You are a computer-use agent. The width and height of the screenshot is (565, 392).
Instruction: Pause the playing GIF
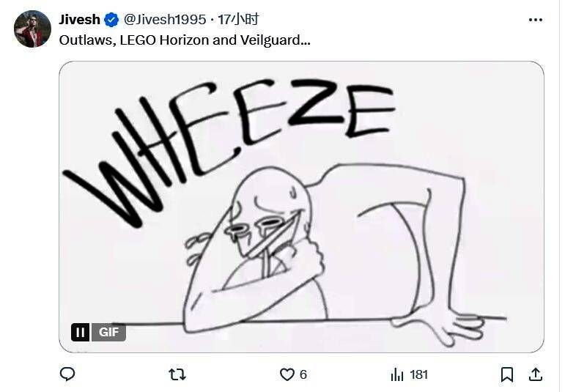tap(80, 332)
